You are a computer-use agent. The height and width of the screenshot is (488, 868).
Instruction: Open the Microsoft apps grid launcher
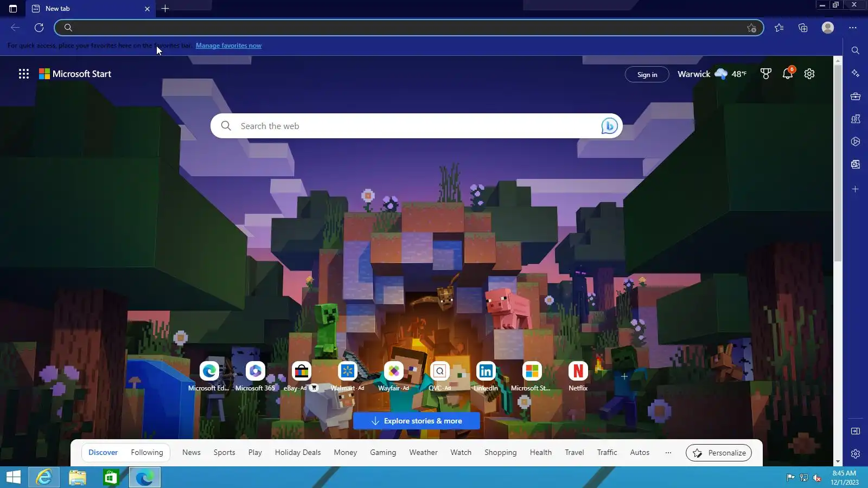coord(24,74)
